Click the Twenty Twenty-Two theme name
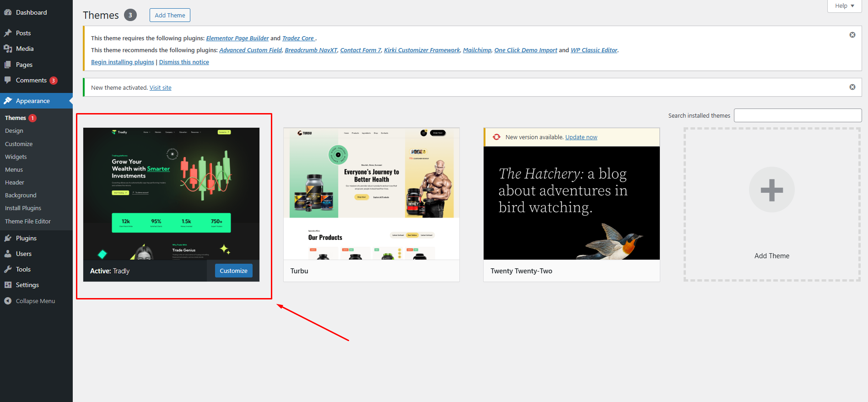 click(x=521, y=271)
